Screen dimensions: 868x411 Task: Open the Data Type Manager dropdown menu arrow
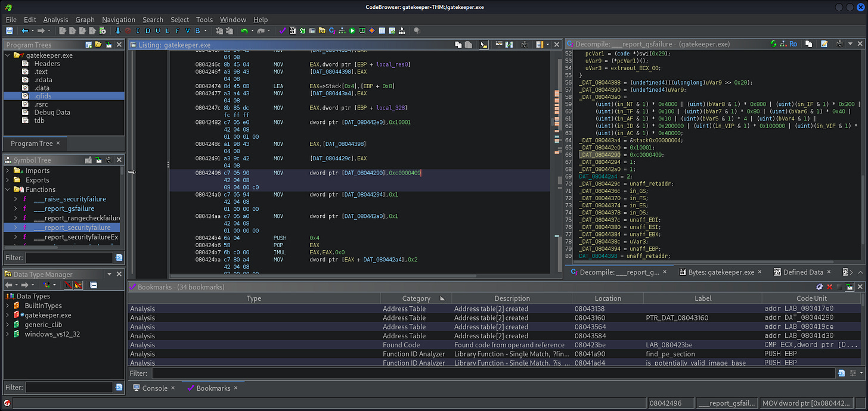tap(109, 275)
